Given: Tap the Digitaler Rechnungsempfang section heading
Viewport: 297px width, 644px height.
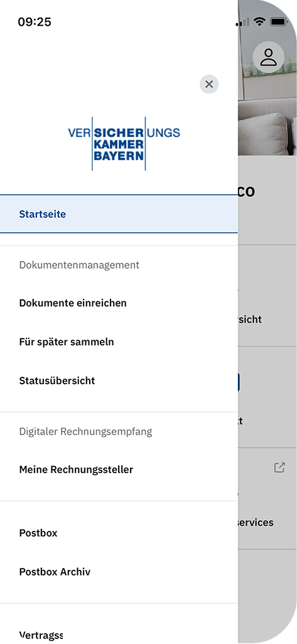Looking at the screenshot, I should click(86, 431).
